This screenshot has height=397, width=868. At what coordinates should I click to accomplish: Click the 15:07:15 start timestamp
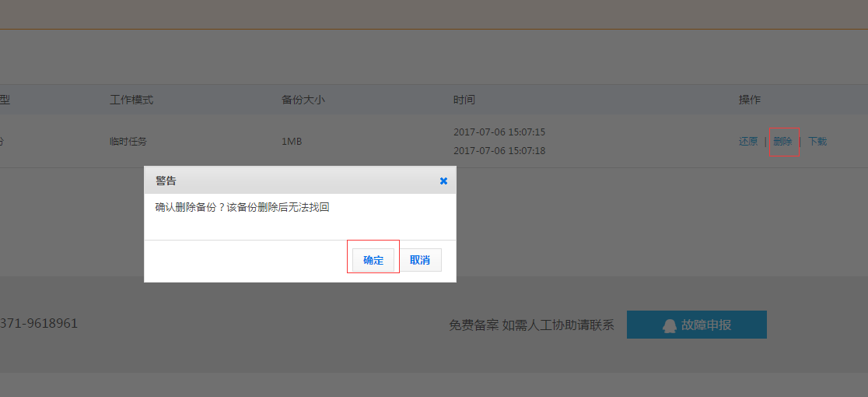(499, 132)
